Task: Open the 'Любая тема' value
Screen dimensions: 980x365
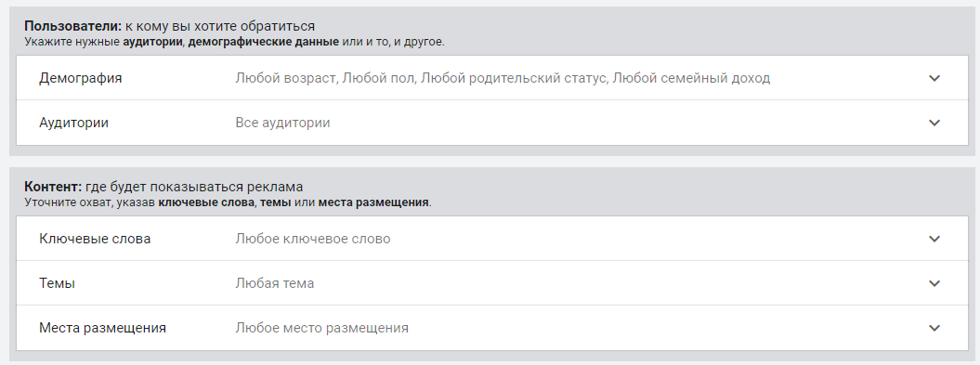Action: tap(274, 283)
